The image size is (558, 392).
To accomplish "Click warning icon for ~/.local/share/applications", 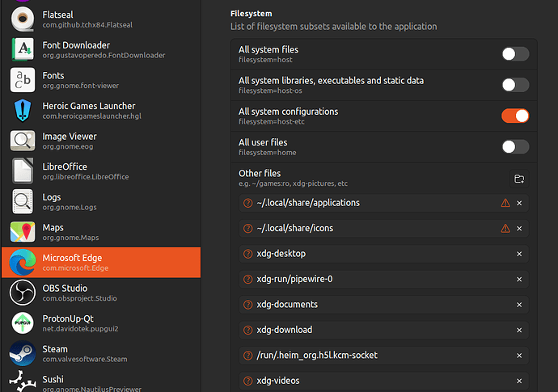I will pos(505,203).
